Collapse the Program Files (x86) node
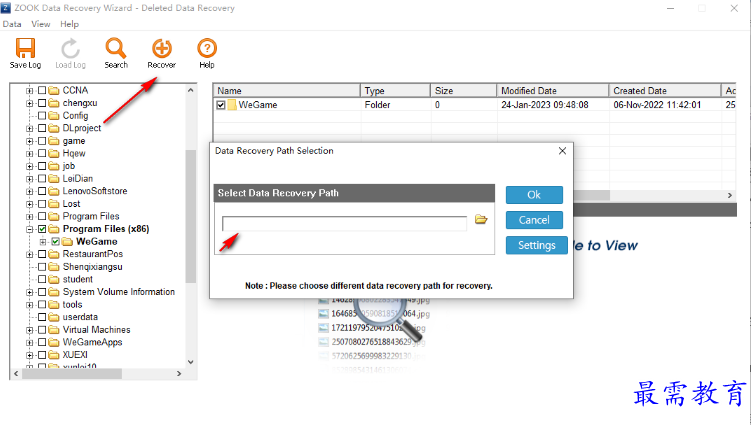Viewport: 755px width, 425px height. click(29, 229)
